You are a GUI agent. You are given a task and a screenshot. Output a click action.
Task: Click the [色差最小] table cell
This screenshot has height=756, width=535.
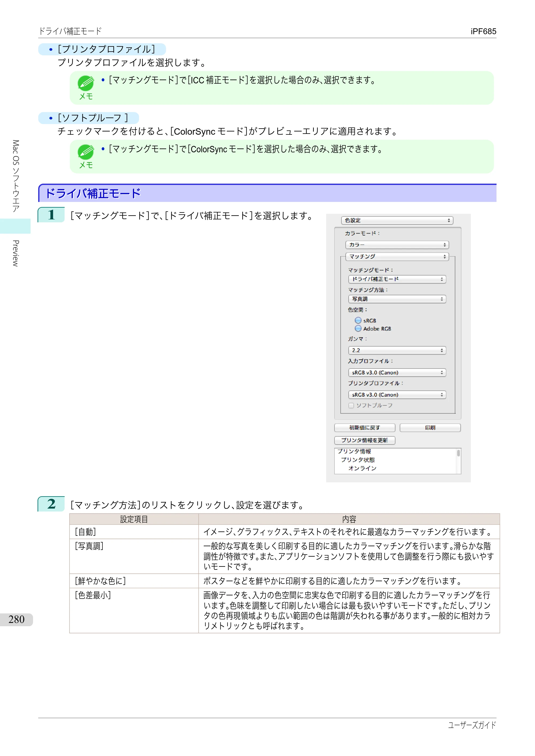point(134,610)
